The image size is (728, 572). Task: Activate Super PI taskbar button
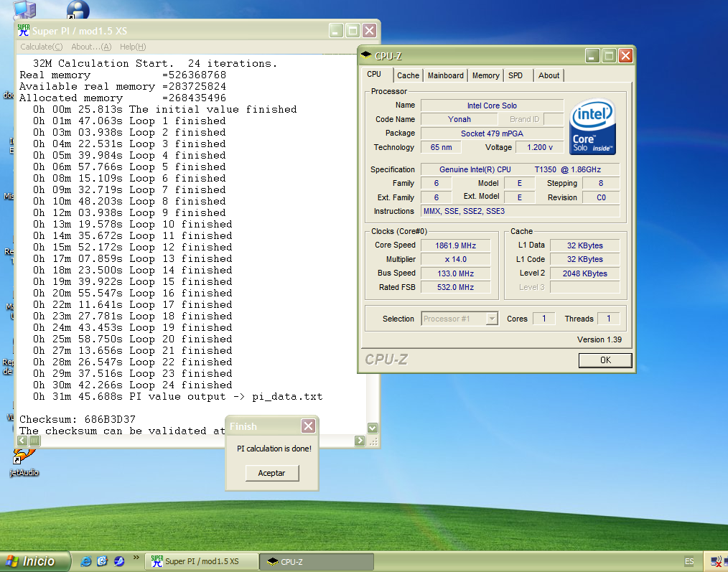tap(202, 561)
